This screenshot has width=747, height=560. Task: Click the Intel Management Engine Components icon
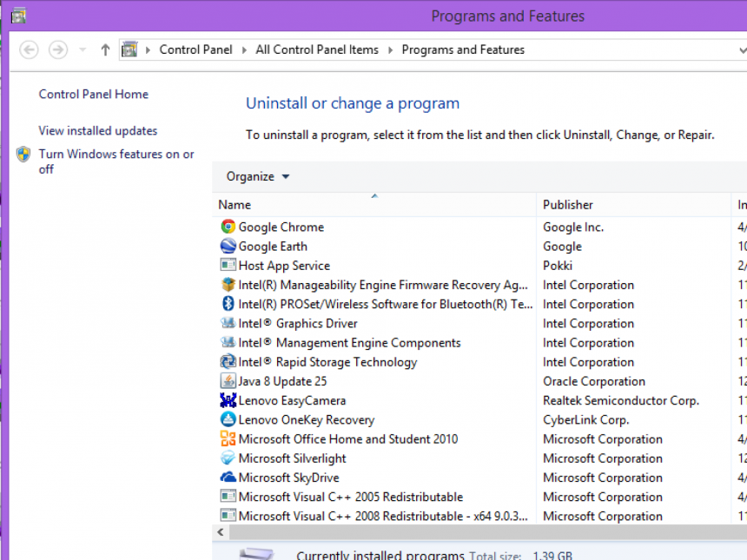228,342
